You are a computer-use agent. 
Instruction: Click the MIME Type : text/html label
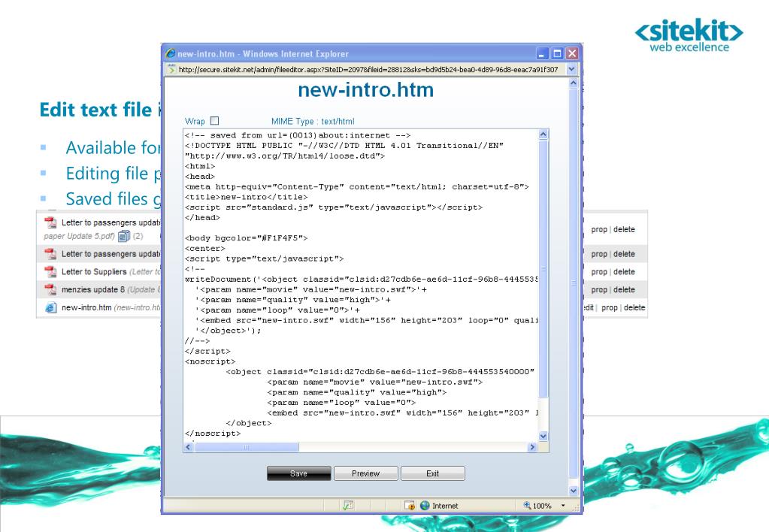pos(313,121)
